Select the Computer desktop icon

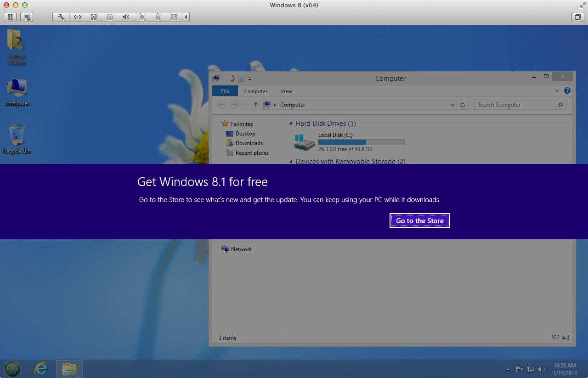pos(17,92)
